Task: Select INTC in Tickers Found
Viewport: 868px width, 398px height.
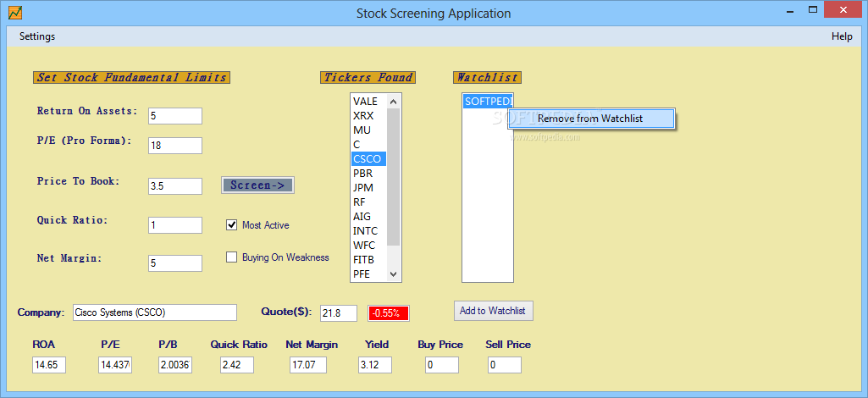Action: click(368, 231)
